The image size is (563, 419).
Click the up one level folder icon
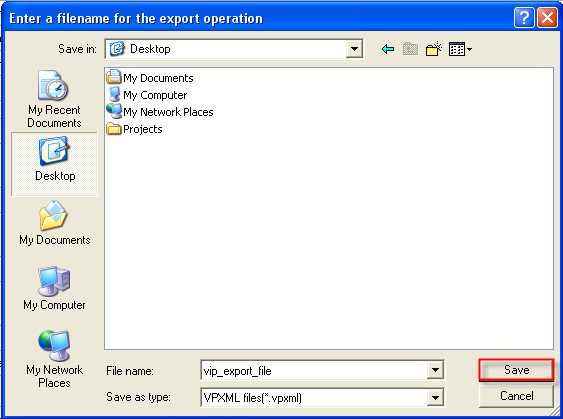point(411,49)
